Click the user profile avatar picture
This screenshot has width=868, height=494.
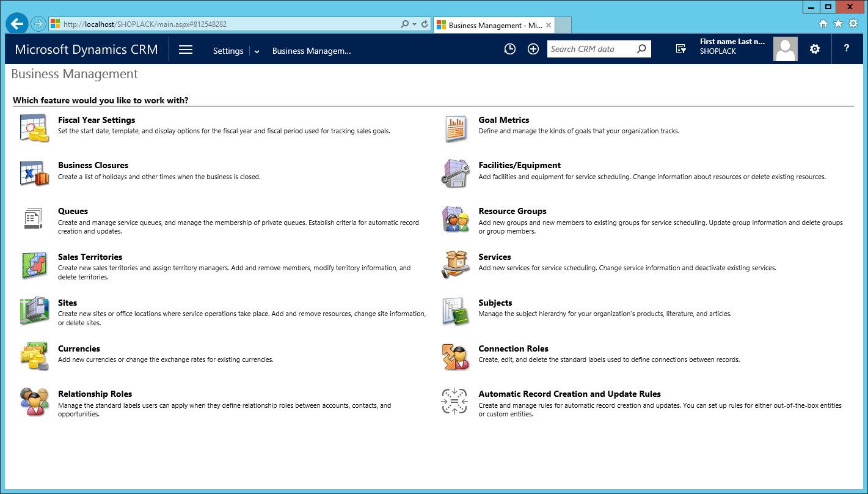[x=786, y=49]
